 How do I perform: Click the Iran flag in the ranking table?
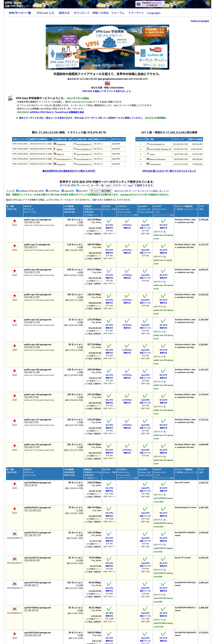(148, 149)
